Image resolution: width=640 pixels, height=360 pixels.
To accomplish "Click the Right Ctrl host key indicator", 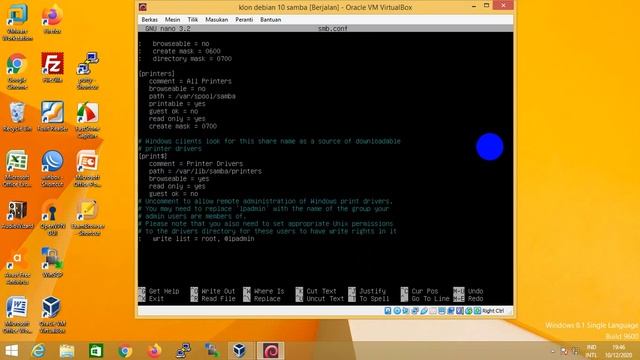I will pyautogui.click(x=493, y=311).
